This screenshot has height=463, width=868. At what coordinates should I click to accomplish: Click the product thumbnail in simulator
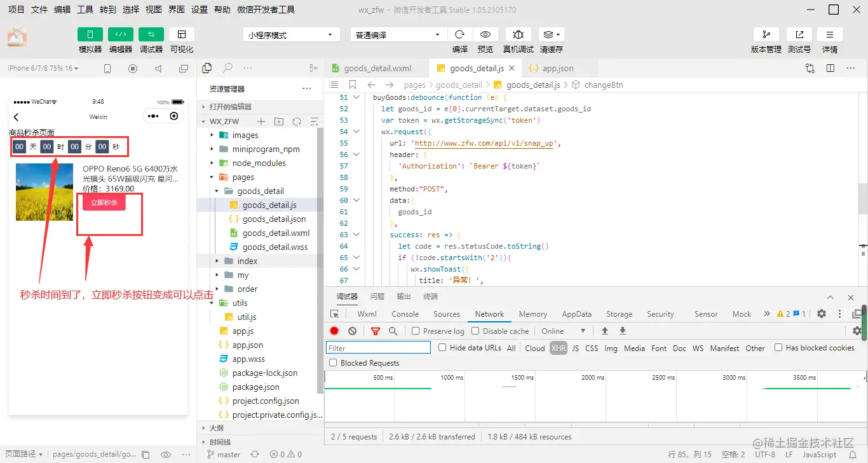(44, 192)
